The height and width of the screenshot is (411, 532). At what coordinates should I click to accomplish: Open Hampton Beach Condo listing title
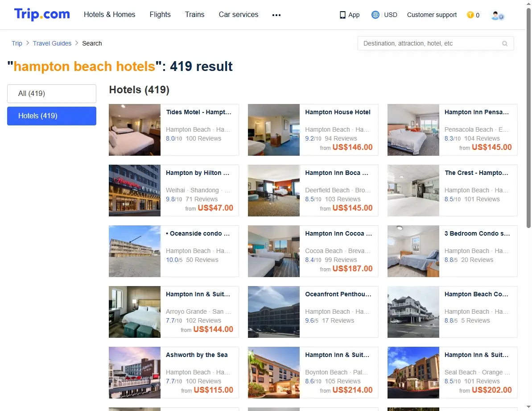[x=476, y=294]
